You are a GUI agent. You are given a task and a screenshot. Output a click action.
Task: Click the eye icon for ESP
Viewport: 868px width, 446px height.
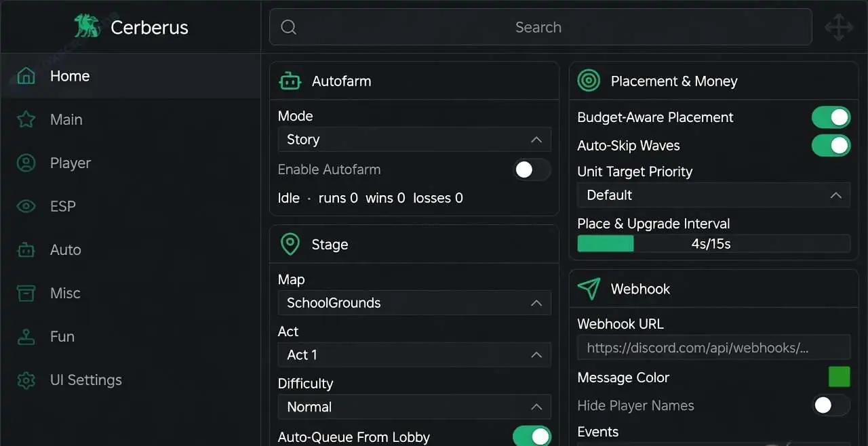click(26, 206)
